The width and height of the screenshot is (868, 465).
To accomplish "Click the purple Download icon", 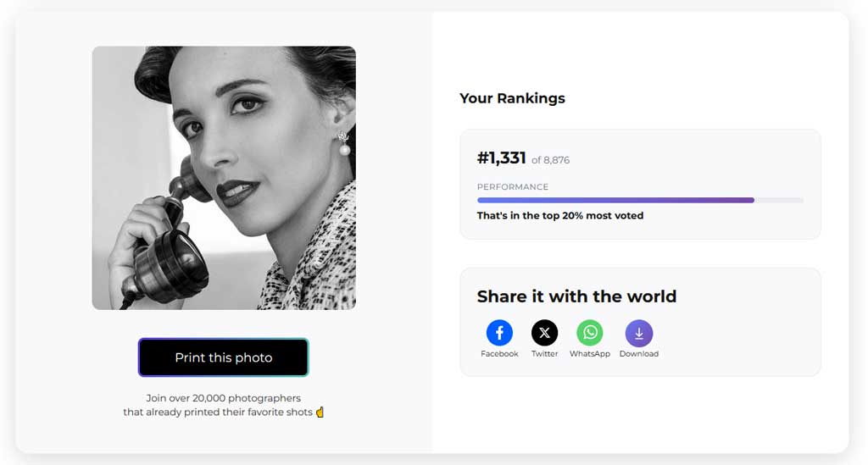I will [638, 333].
